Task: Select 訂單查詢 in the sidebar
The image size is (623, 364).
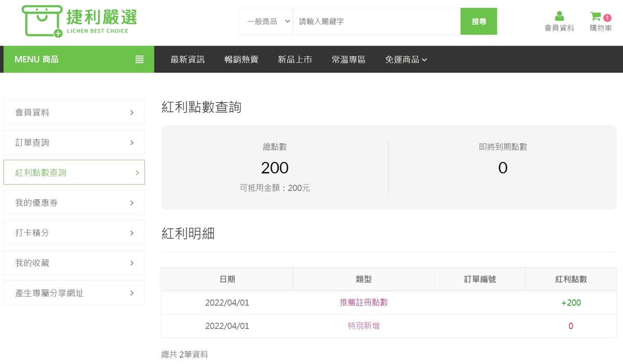Action: 74,142
